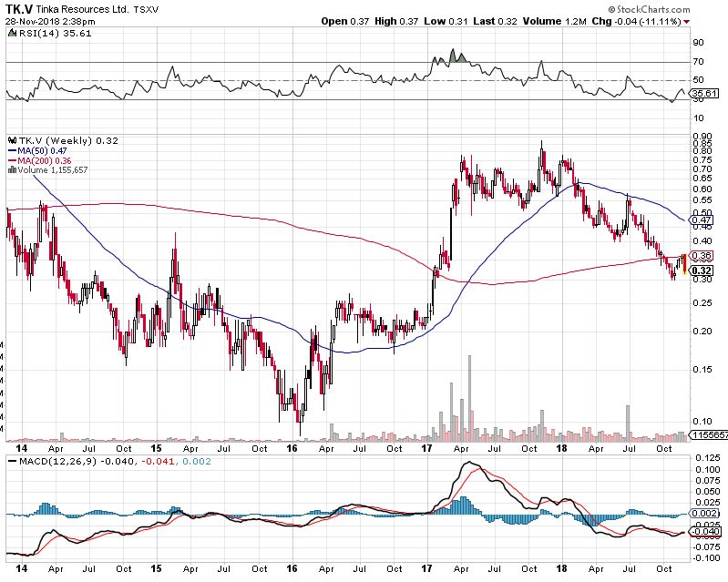Click the red down arrow beside Chg
The image size is (728, 582).
tap(686, 22)
